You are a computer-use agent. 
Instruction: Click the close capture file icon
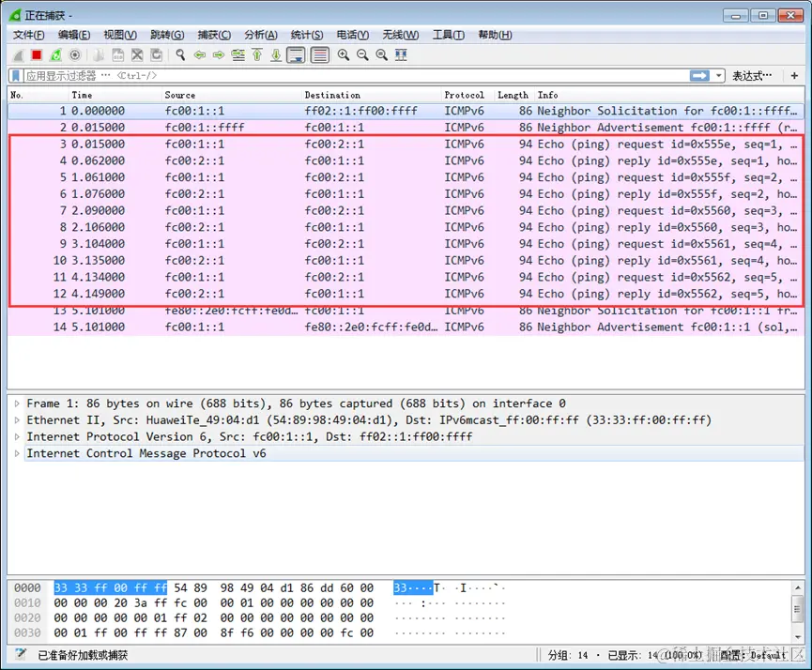click(x=137, y=54)
